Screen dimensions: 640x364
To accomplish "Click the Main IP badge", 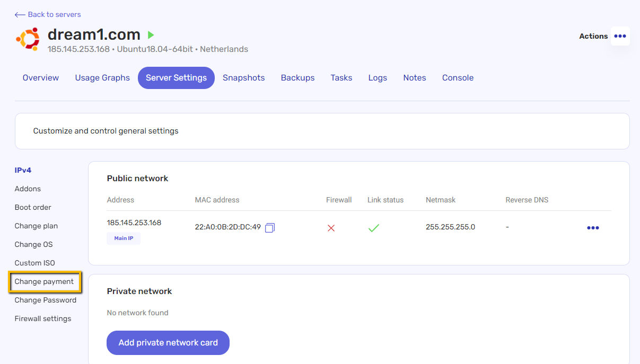I will pyautogui.click(x=124, y=238).
